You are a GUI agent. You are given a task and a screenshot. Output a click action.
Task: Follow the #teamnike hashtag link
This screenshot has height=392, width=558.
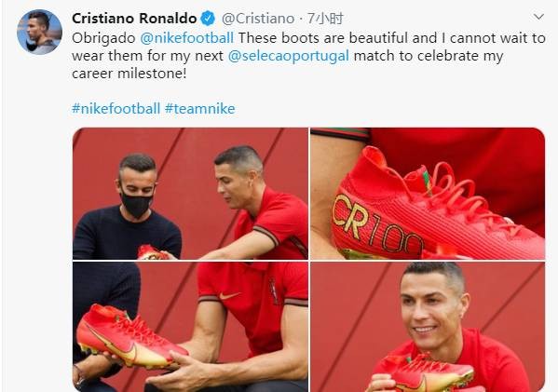[x=199, y=109]
